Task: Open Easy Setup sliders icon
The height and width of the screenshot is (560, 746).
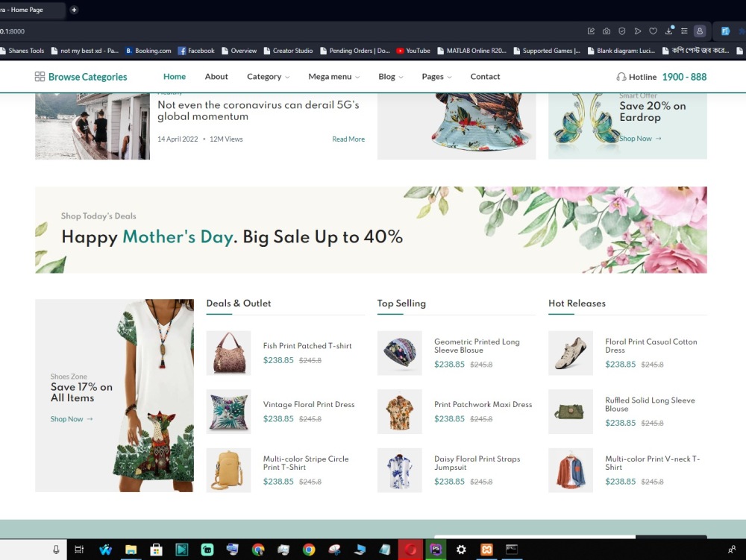Action: [684, 31]
